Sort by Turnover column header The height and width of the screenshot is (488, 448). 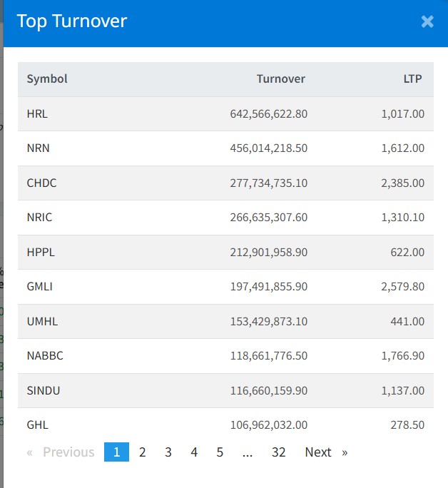pyautogui.click(x=281, y=79)
